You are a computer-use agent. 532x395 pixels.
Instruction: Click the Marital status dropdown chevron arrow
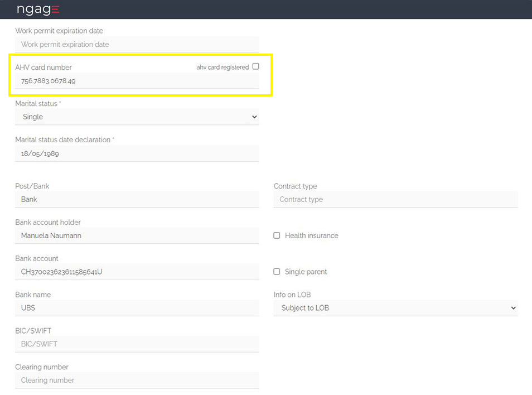click(x=254, y=117)
